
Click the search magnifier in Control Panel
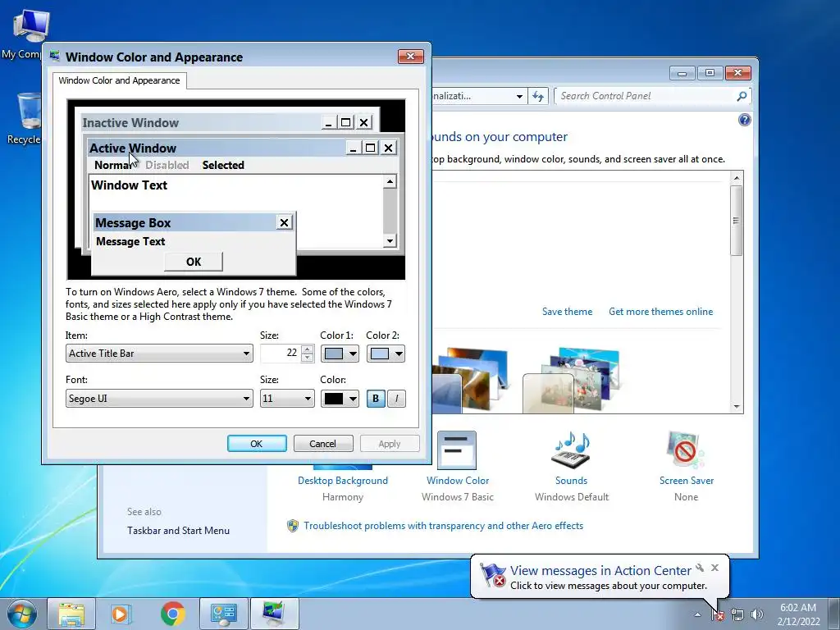[x=742, y=96]
